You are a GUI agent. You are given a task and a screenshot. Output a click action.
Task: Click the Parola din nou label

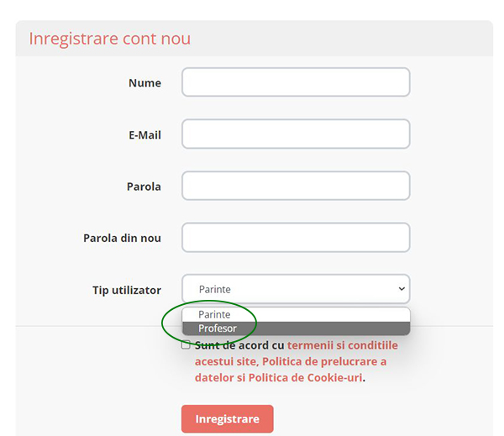[122, 239]
